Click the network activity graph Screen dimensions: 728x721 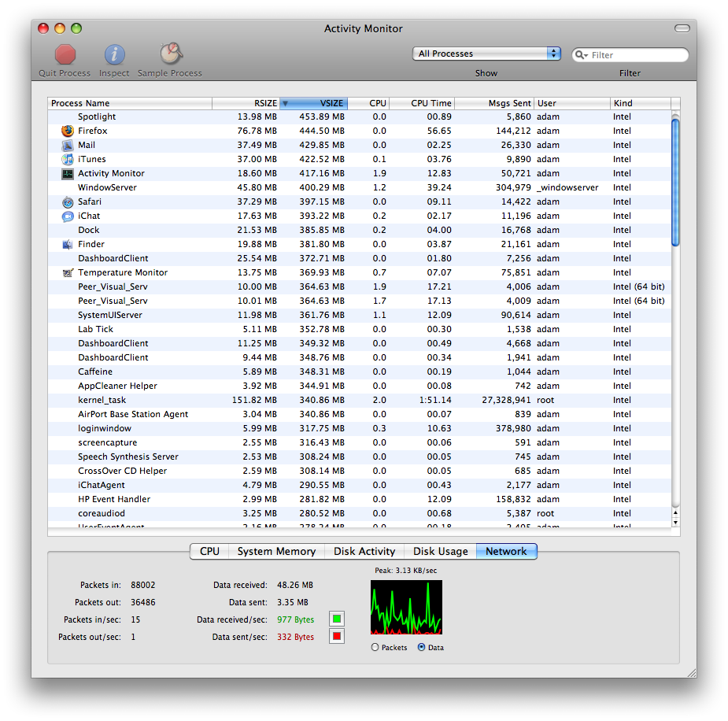pyautogui.click(x=406, y=607)
